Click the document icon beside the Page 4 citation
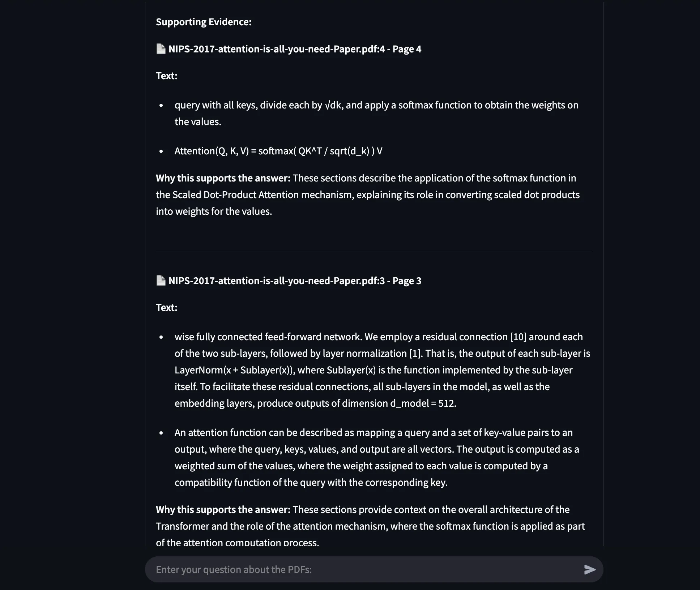Screen dimensions: 700x590 tap(161, 49)
